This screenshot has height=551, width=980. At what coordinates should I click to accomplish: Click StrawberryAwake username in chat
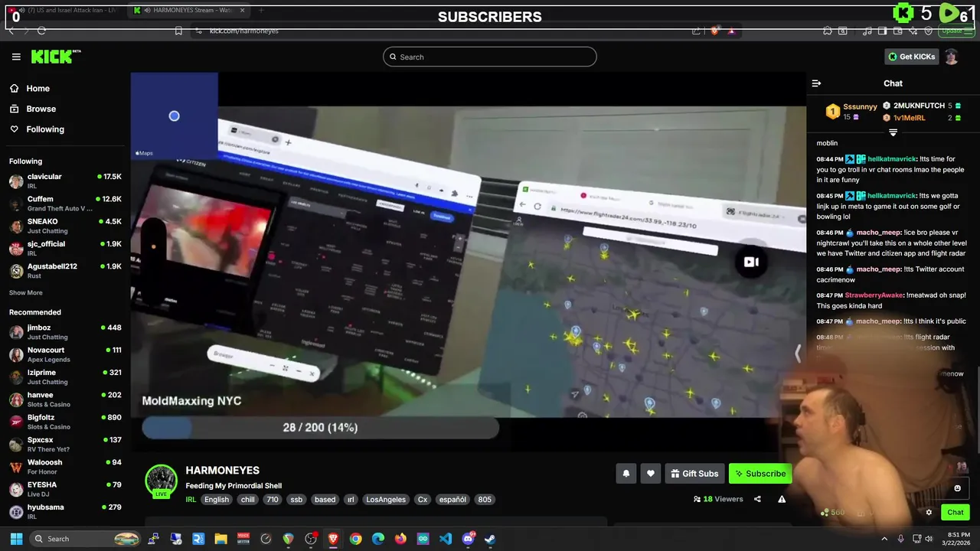(874, 295)
